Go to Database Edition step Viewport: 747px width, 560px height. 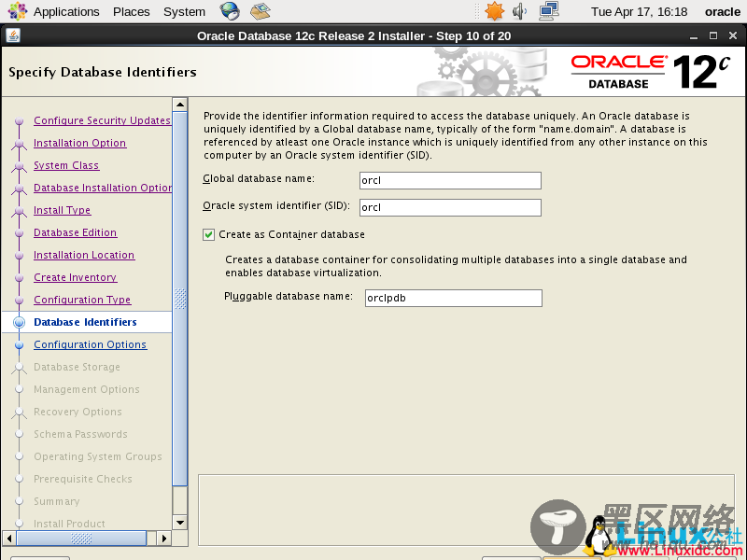pos(76,232)
